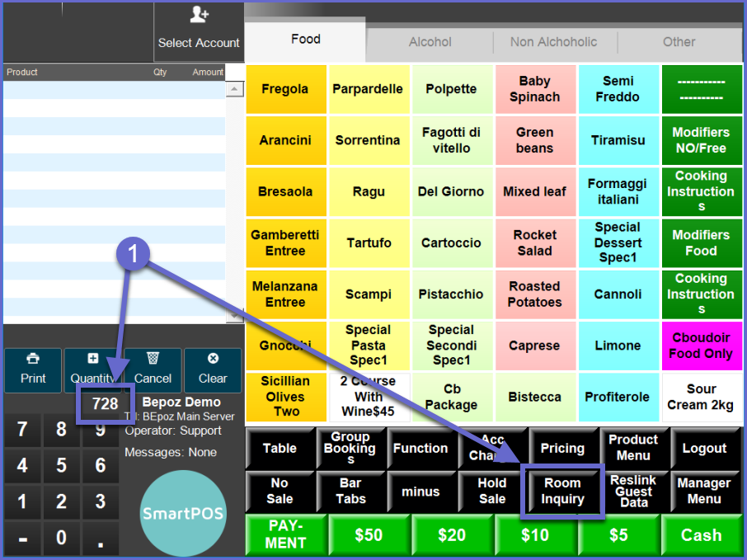The height and width of the screenshot is (560, 747).
Task: Click the Select Account person icon
Action: tap(199, 16)
